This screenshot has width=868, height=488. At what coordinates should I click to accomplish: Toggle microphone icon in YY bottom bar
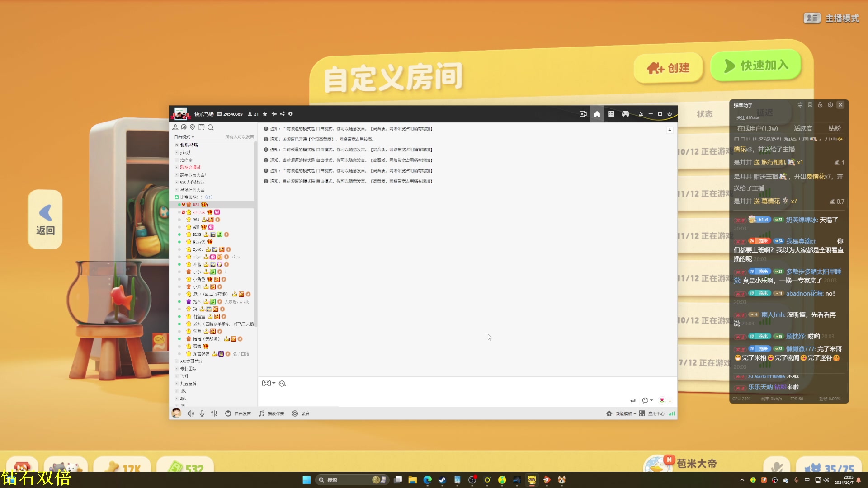click(x=202, y=413)
